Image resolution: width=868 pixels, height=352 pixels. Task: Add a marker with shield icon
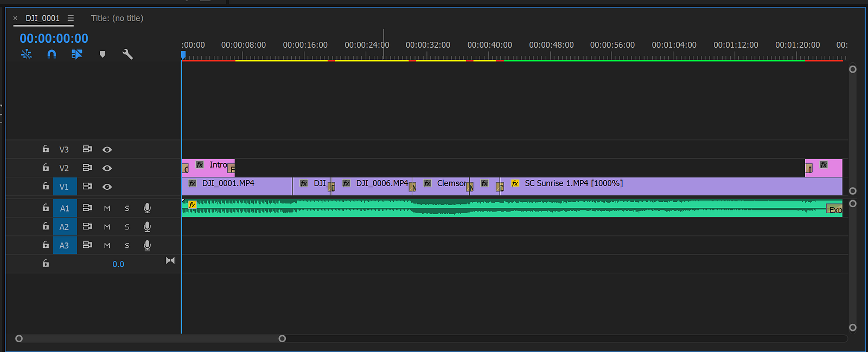tap(103, 54)
